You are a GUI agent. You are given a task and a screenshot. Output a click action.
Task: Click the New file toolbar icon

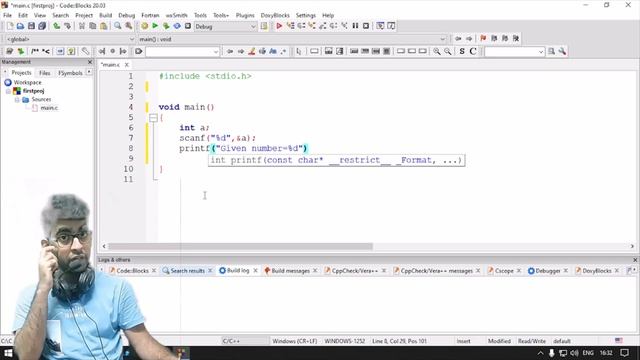(10, 26)
